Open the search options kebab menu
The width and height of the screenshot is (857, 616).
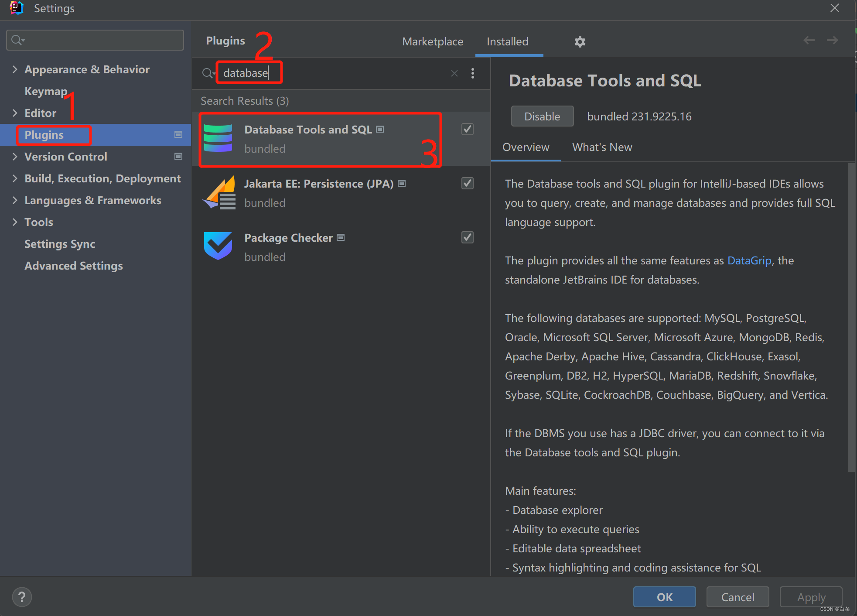pyautogui.click(x=473, y=73)
